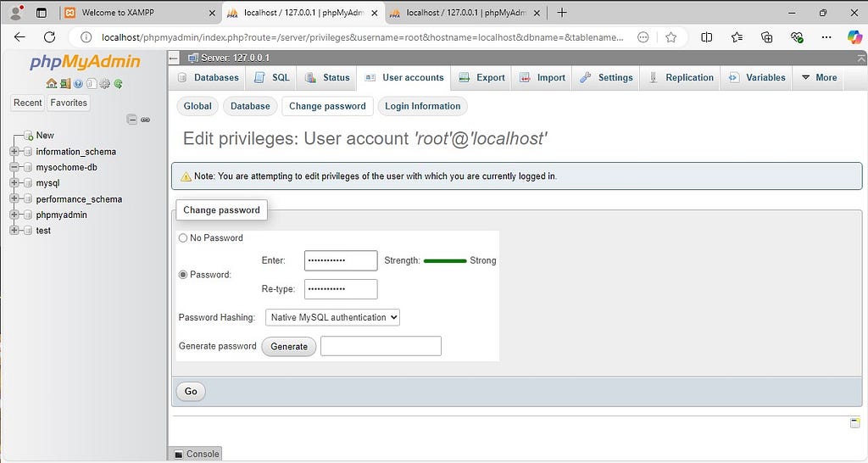The image size is (868, 463).
Task: Select Change password sub-tab
Action: pos(327,106)
